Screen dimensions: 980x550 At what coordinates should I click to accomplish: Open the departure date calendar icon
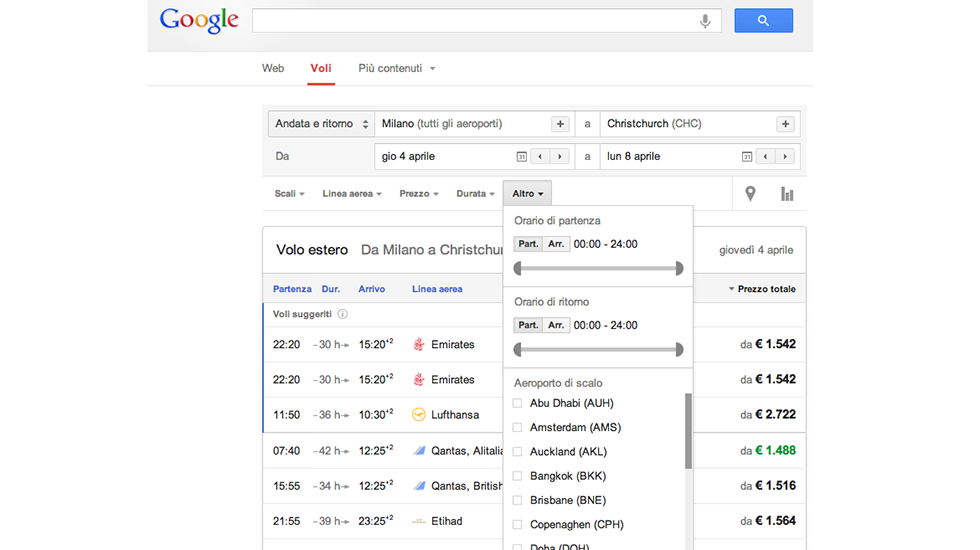(x=521, y=157)
